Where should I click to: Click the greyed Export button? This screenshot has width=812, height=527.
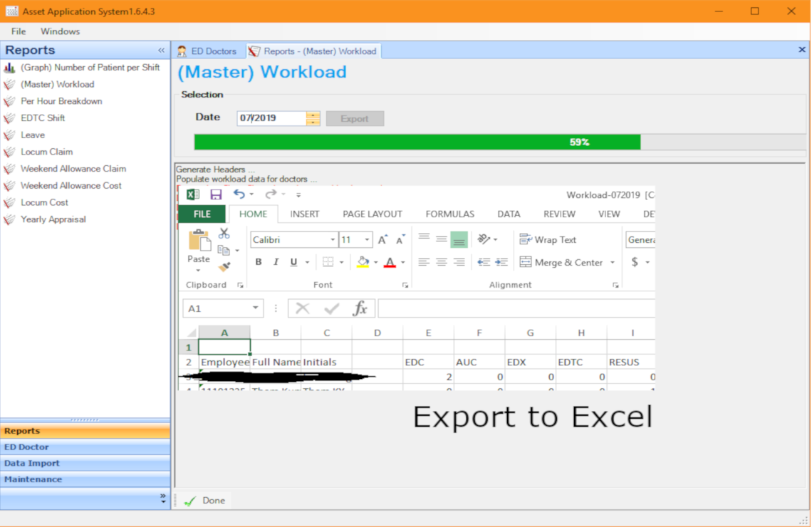[355, 119]
